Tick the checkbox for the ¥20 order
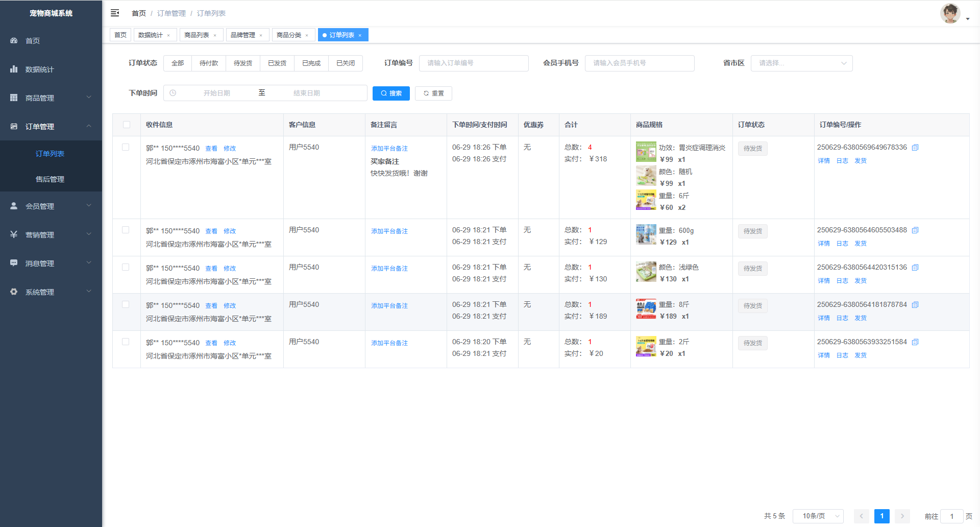The width and height of the screenshot is (980, 527). point(126,342)
